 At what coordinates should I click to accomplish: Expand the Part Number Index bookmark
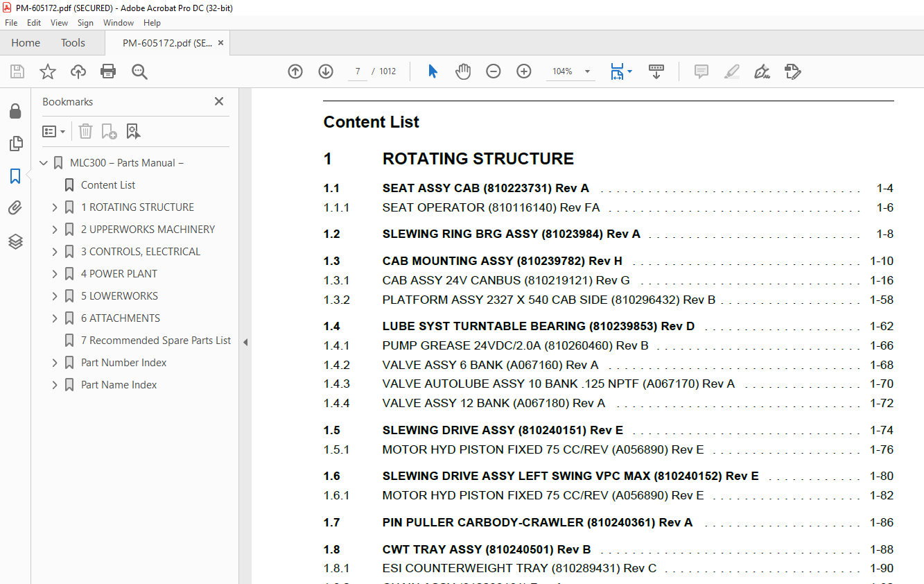click(x=55, y=363)
